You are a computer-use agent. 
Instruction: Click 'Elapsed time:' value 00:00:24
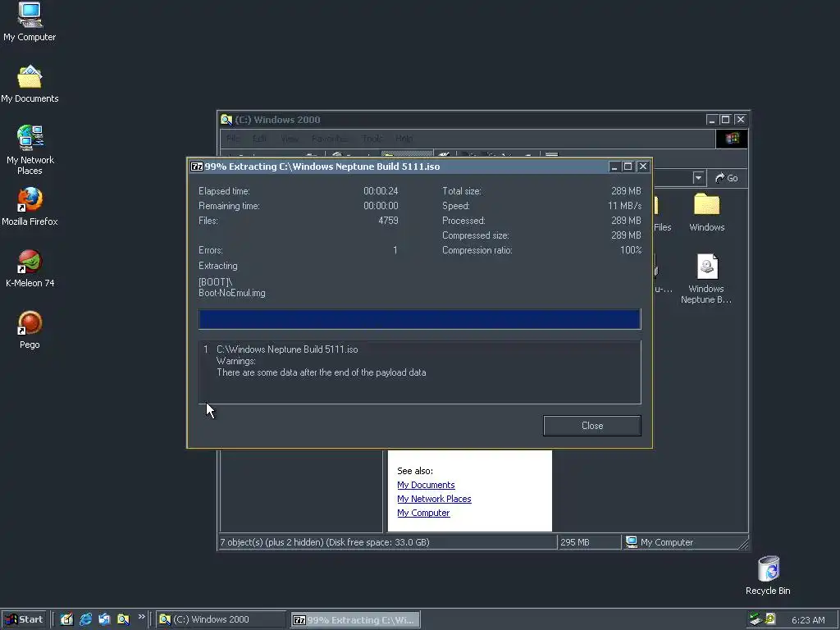coord(381,190)
